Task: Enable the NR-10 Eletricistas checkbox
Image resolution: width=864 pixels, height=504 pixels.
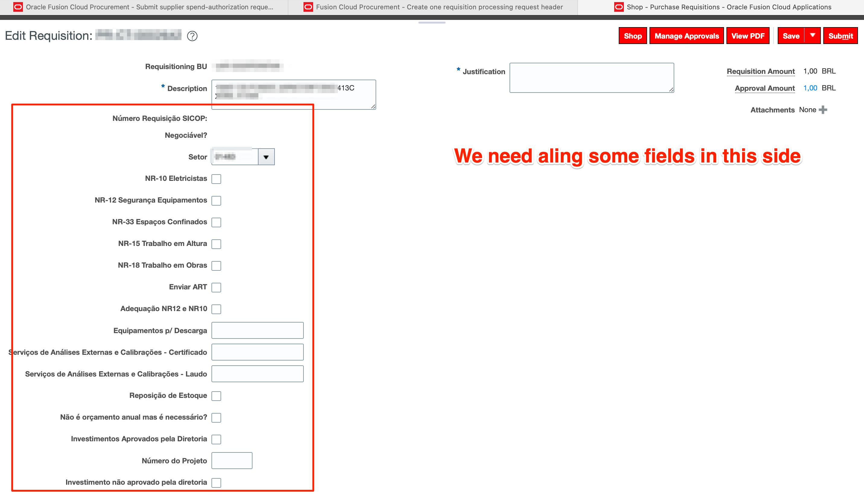Action: 216,179
